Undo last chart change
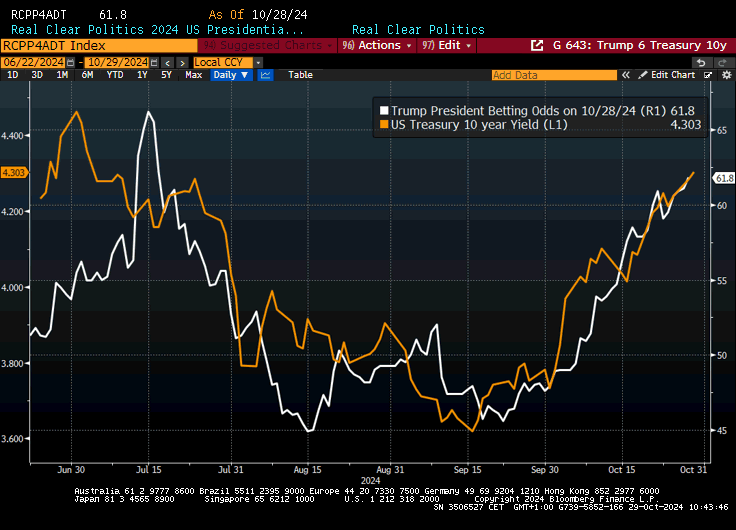The height and width of the screenshot is (530, 736). click(701, 62)
